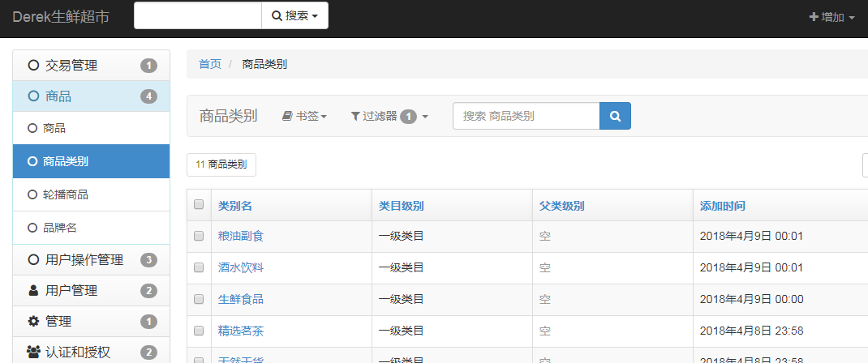This screenshot has width=868, height=363.
Task: Open the 精选茗茶 category link
Action: pos(241,331)
